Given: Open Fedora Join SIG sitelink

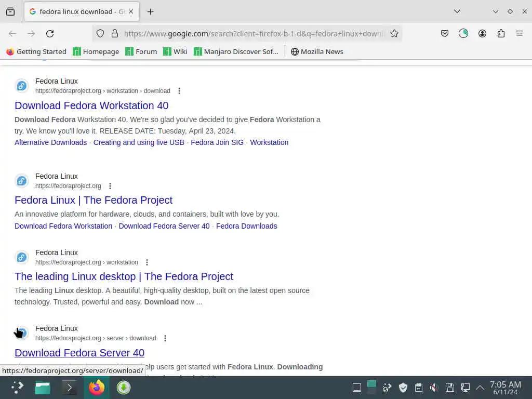Looking at the screenshot, I should (217, 142).
